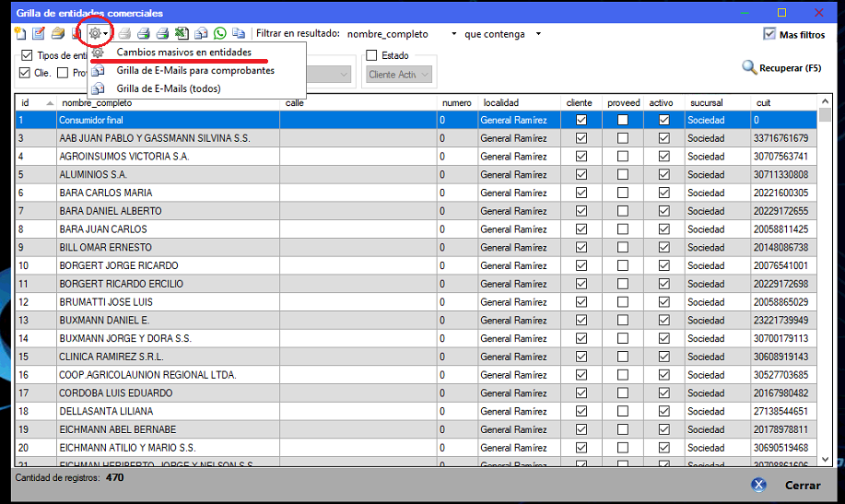Expand the nombre_completo filter field dropdown
This screenshot has width=845, height=504.
[453, 34]
